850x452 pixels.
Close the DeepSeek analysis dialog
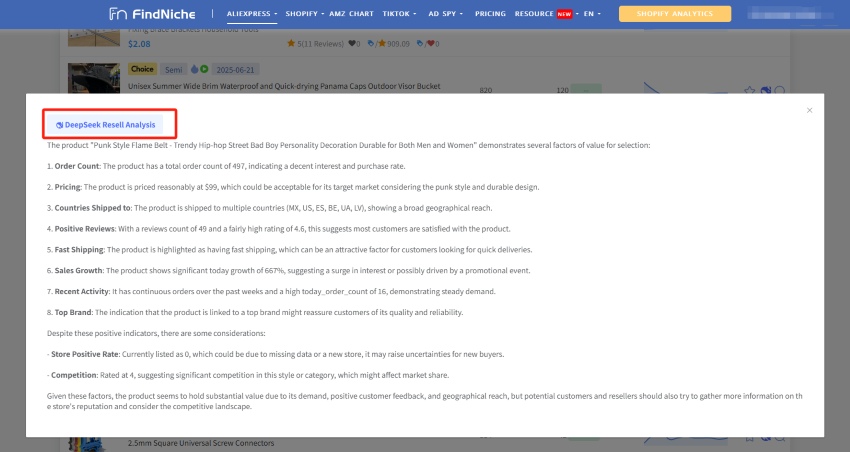pyautogui.click(x=809, y=110)
